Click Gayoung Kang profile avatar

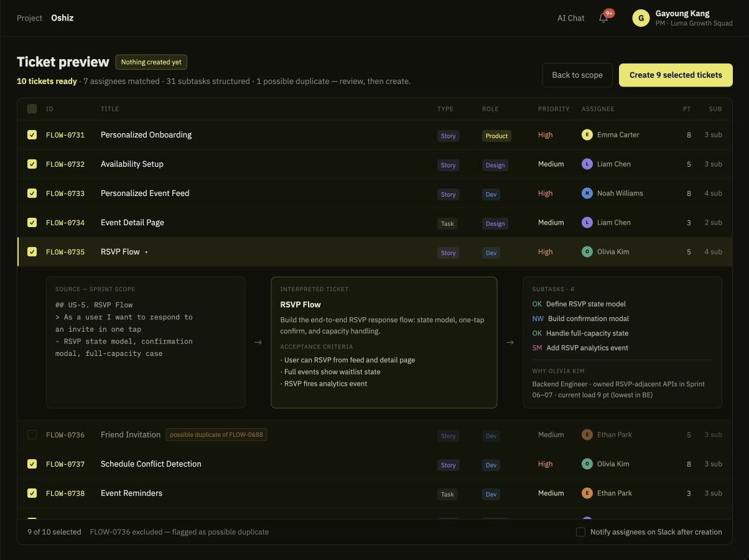641,18
